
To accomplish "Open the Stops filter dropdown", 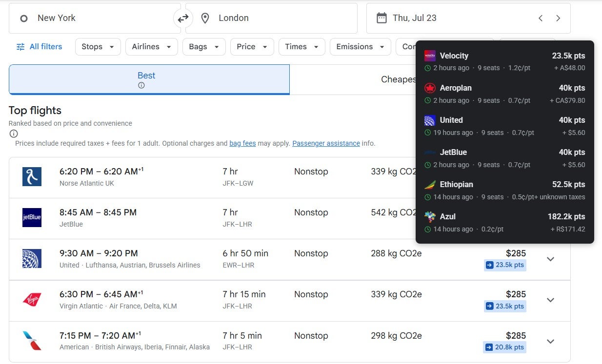I will 98,47.
